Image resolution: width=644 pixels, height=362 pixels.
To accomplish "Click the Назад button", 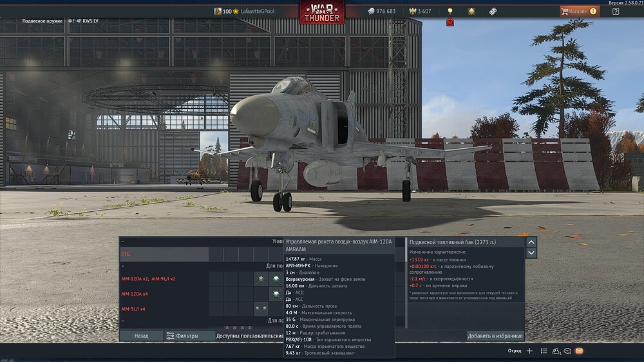I will [141, 336].
